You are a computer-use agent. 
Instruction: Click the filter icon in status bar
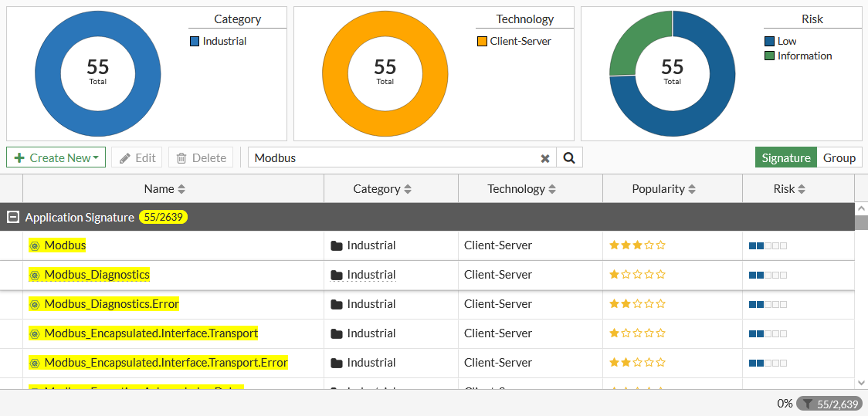807,404
